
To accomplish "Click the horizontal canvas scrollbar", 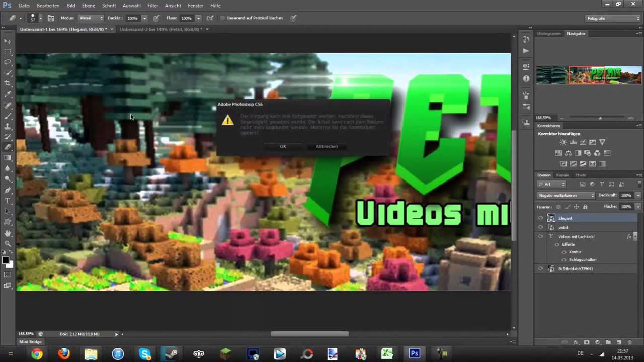I will (309, 334).
